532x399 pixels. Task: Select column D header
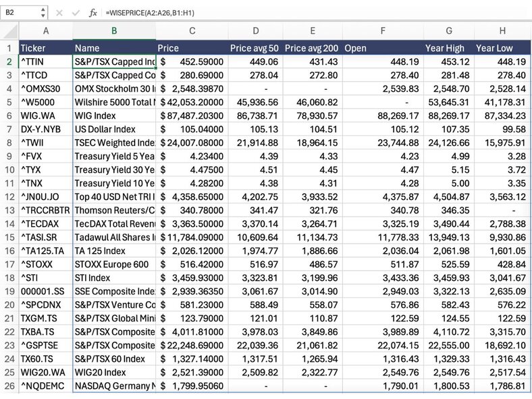point(255,31)
